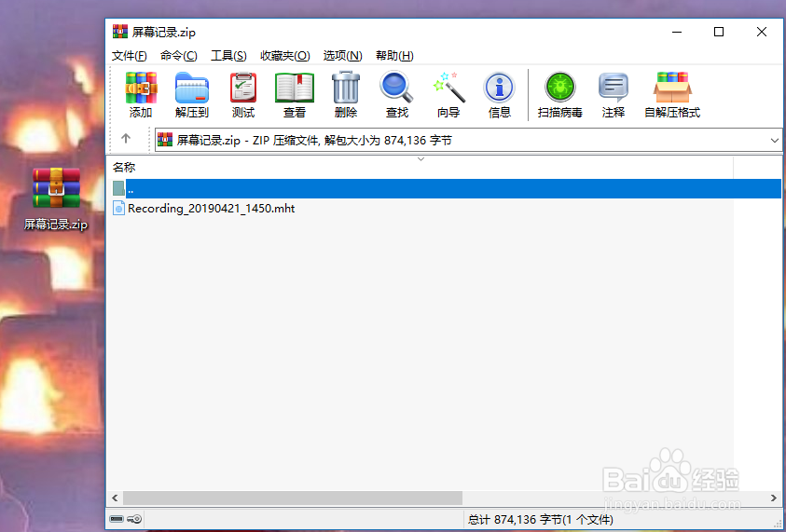The width and height of the screenshot is (786, 532).
Task: Open the 帮助(H) menu
Action: click(x=394, y=56)
